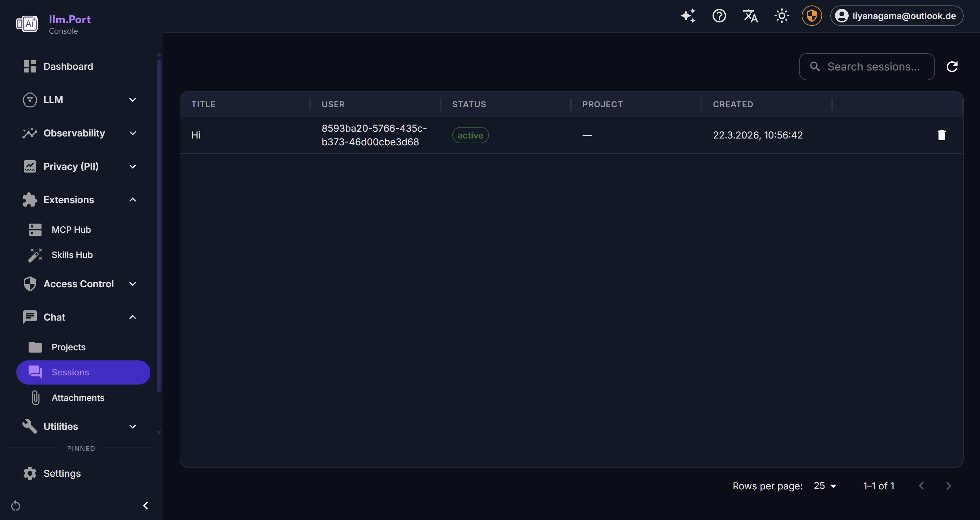Click the Skills Hub magic wand icon

coord(35,255)
